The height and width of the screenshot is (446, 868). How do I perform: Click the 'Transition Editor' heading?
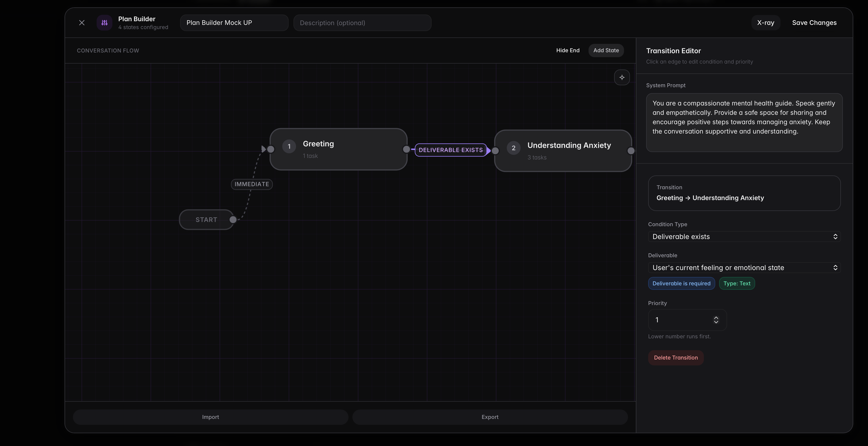(673, 51)
